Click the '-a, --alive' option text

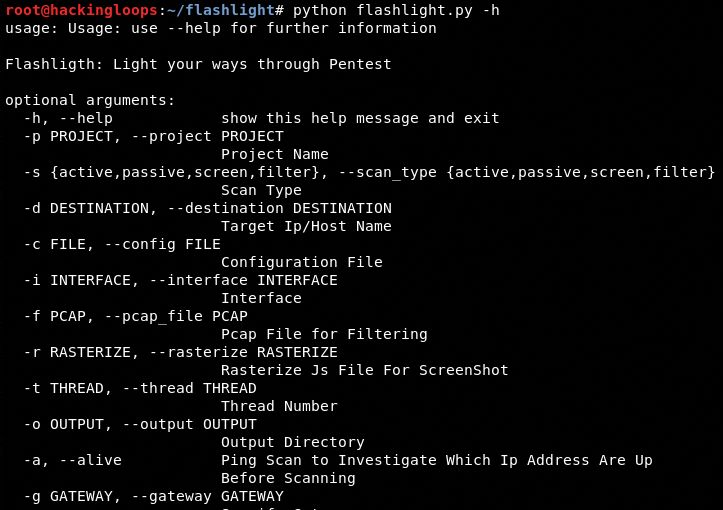tap(72, 460)
